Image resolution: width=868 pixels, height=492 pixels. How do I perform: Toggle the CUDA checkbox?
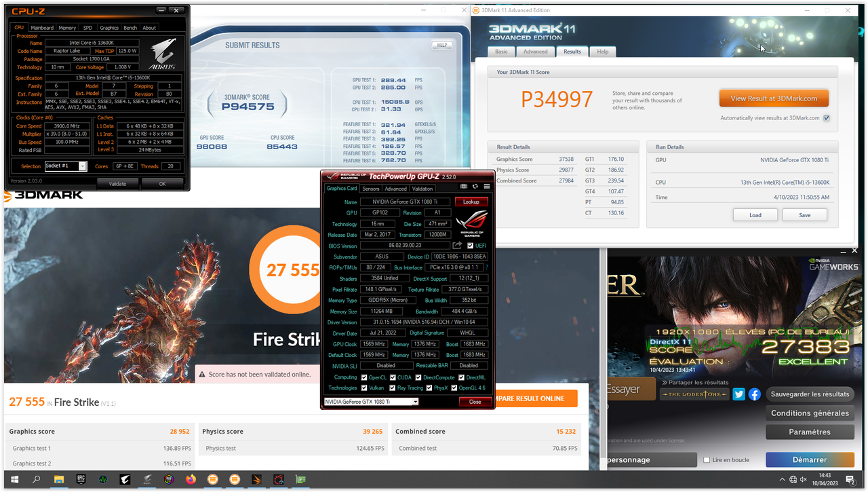[x=393, y=377]
